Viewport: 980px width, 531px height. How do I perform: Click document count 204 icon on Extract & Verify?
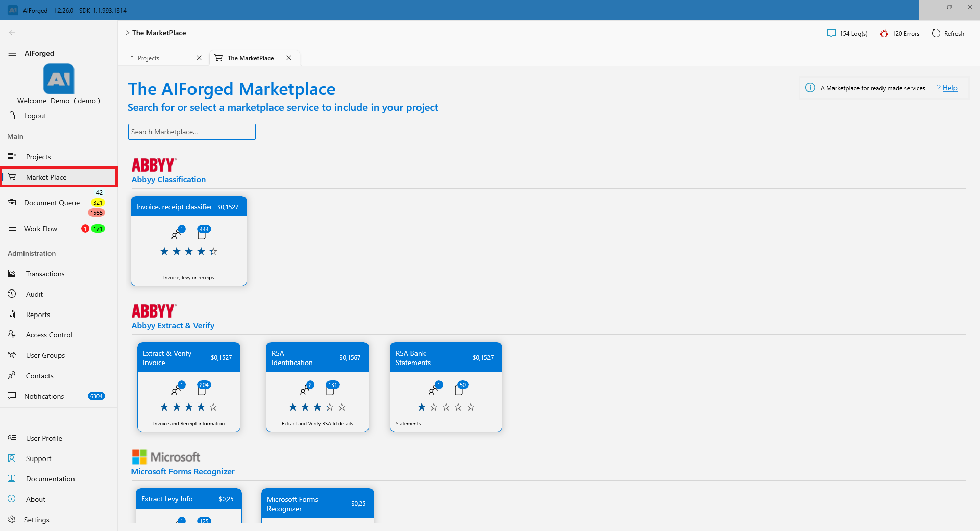tap(203, 388)
